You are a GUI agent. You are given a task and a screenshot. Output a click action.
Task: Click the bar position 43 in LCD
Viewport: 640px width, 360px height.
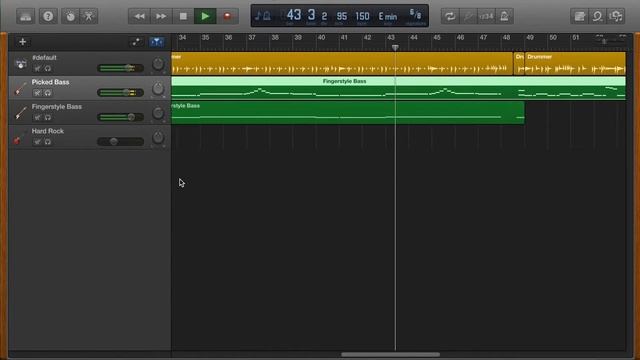pos(294,16)
